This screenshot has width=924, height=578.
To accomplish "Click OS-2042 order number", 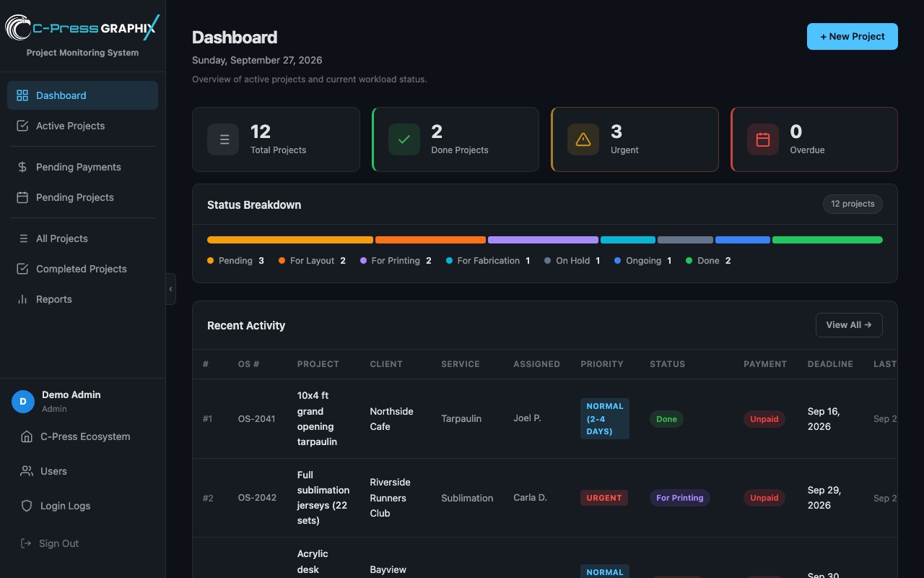I will point(257,498).
